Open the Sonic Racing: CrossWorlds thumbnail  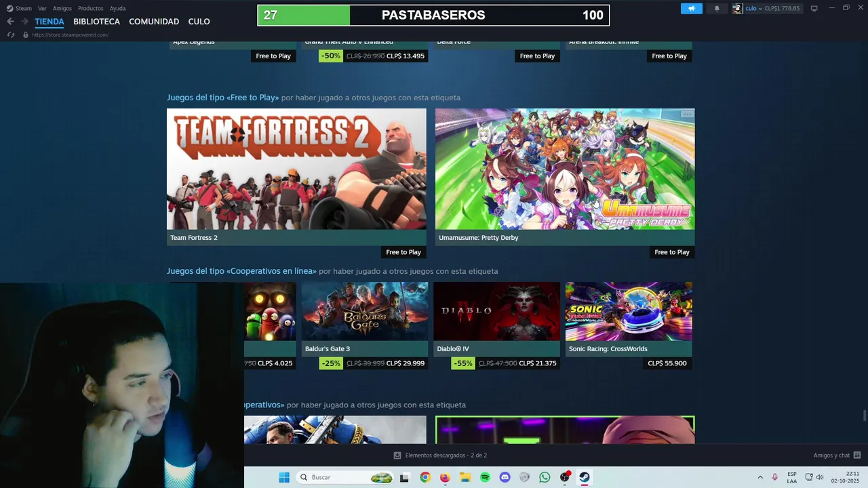[629, 311]
